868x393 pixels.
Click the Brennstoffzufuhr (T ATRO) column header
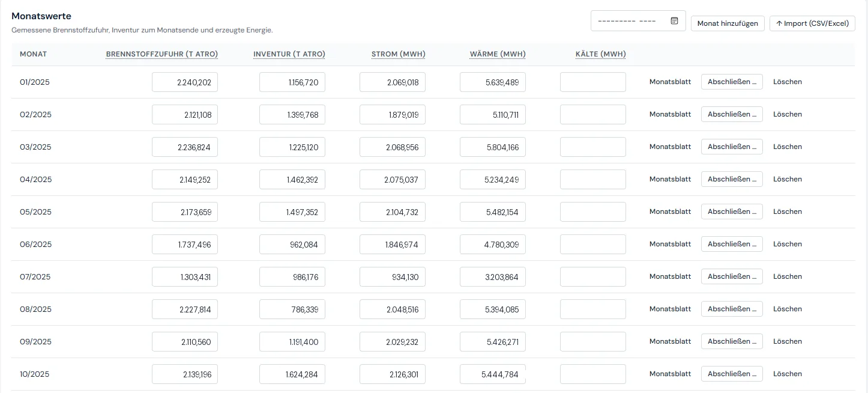162,54
